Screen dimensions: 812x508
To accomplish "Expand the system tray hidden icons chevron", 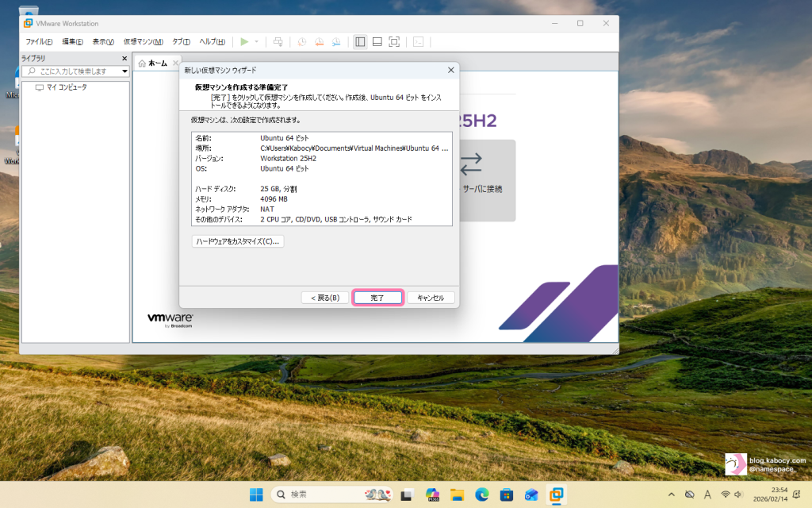I will pyautogui.click(x=672, y=495).
